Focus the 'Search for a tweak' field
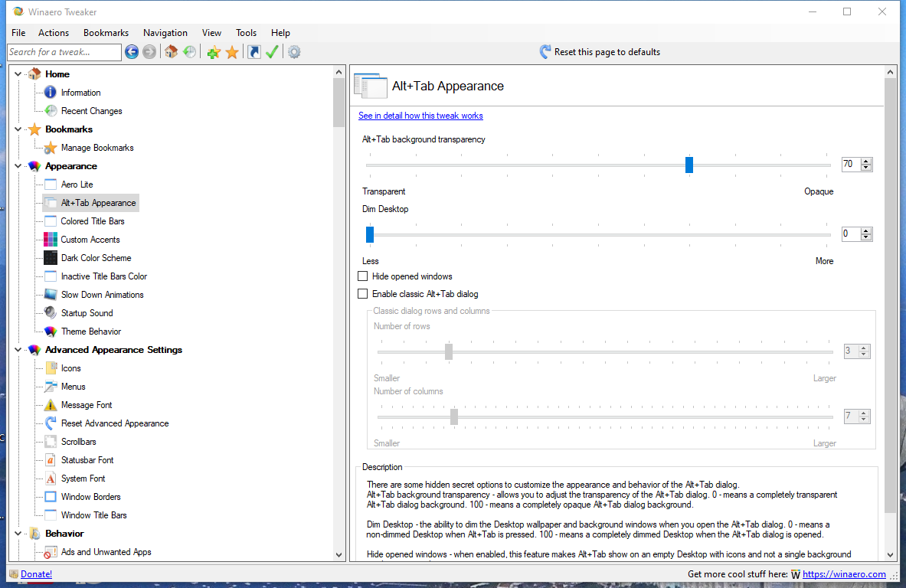This screenshot has height=588, width=906. coord(64,52)
